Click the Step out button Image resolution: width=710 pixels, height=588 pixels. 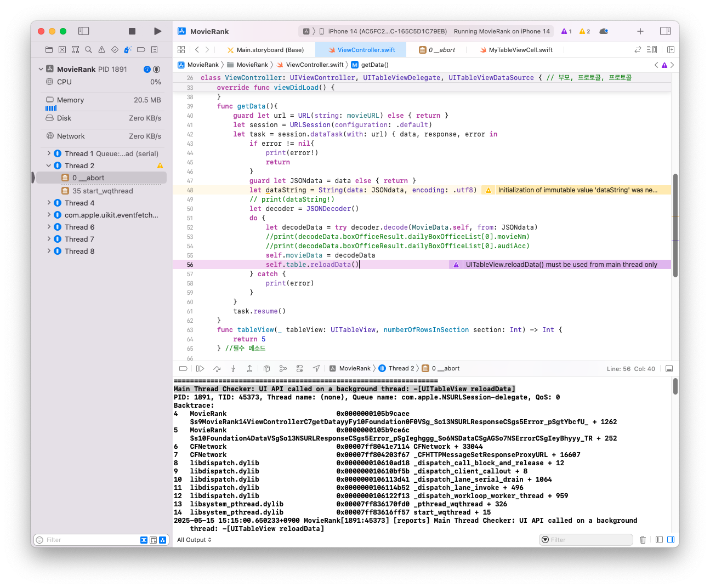[249, 368]
